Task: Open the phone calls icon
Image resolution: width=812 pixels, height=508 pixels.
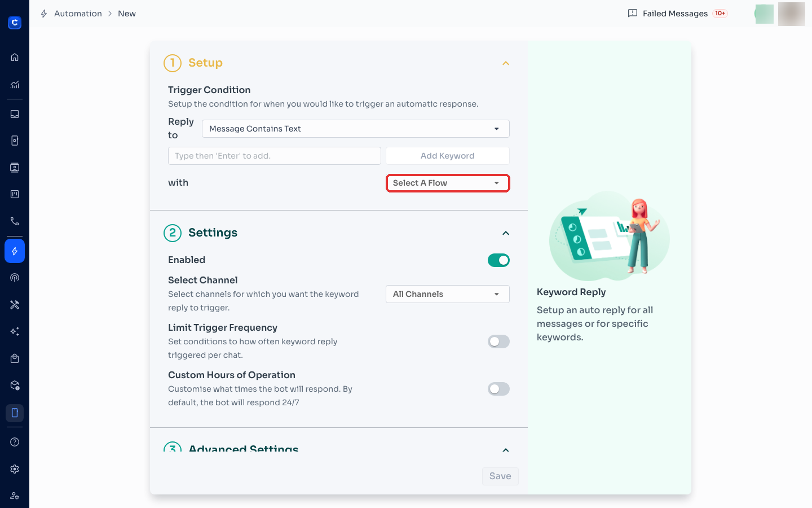Action: [15, 221]
